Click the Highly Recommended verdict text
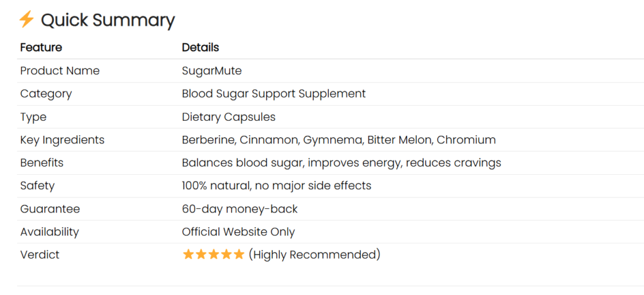This screenshot has height=295, width=644. 314,255
